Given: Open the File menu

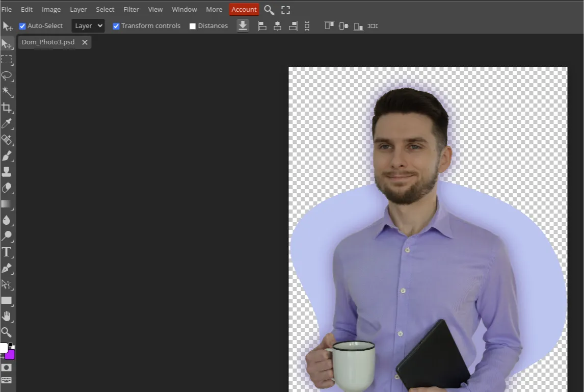Looking at the screenshot, I should tap(7, 9).
